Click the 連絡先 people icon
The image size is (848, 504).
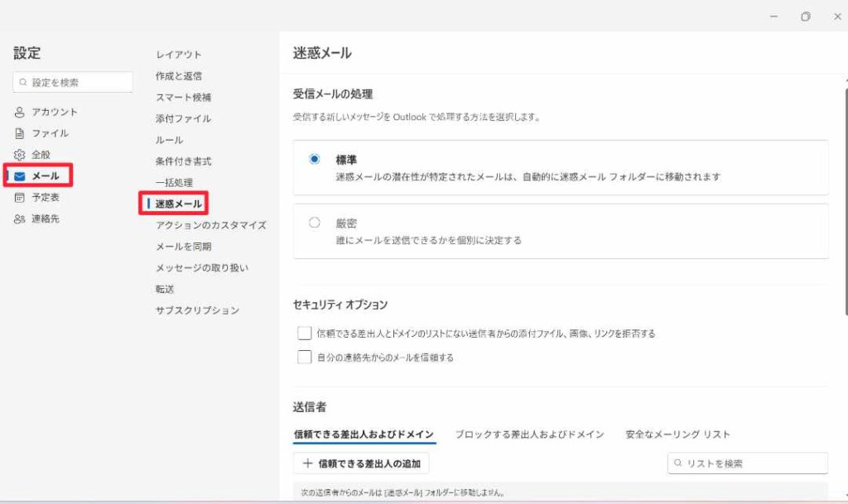(x=20, y=219)
